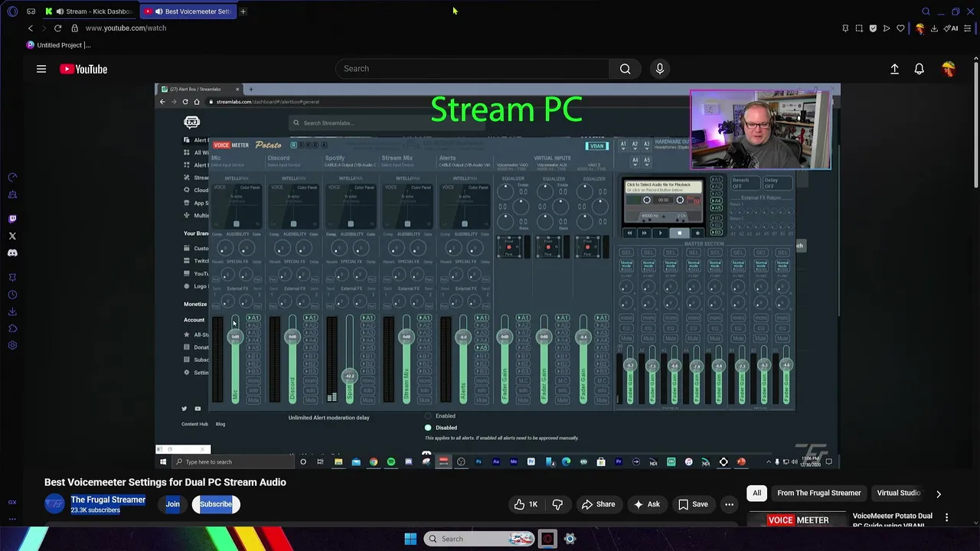The height and width of the screenshot is (551, 980).
Task: Click the snapshot camera icon in address bar
Action: click(859, 28)
